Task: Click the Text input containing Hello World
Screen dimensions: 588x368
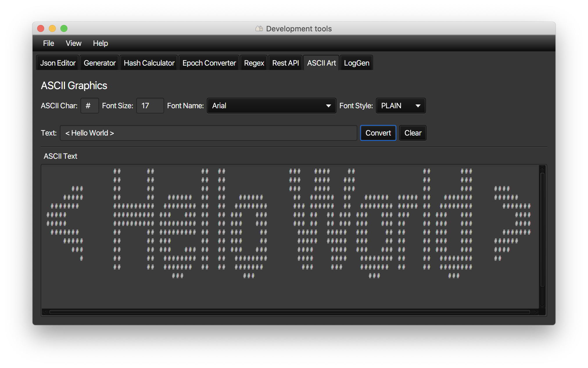Action: [x=208, y=133]
